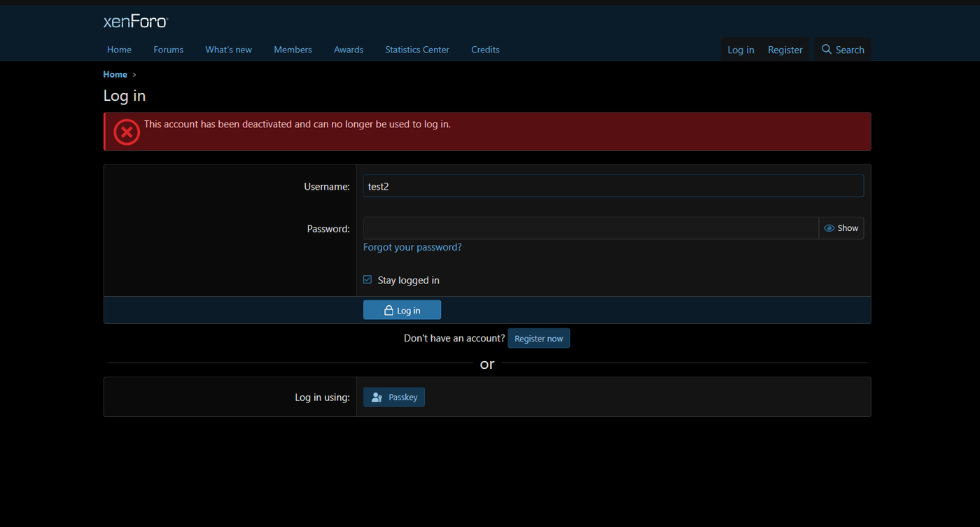This screenshot has height=527, width=980.
Task: Follow the Forgot your password link
Action: 412,247
